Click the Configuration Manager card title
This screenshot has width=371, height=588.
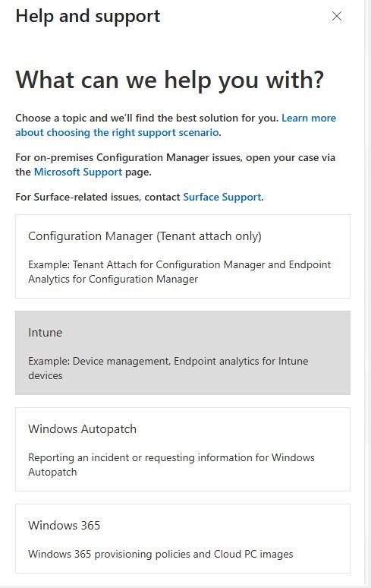click(x=145, y=236)
